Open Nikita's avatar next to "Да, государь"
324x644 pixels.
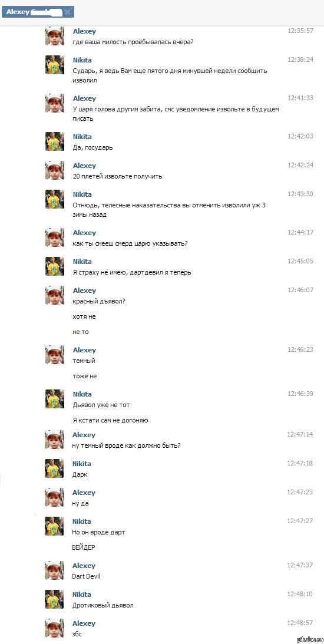tap(55, 141)
